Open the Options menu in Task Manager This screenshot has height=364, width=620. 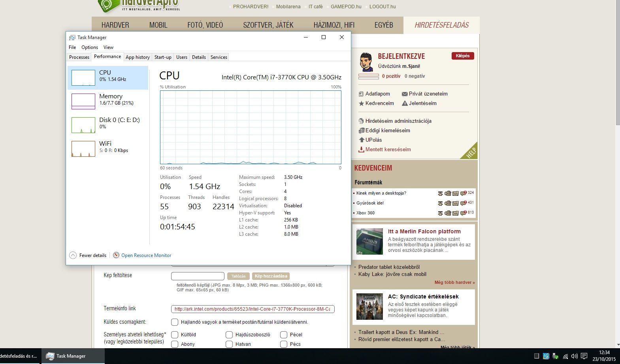[90, 47]
